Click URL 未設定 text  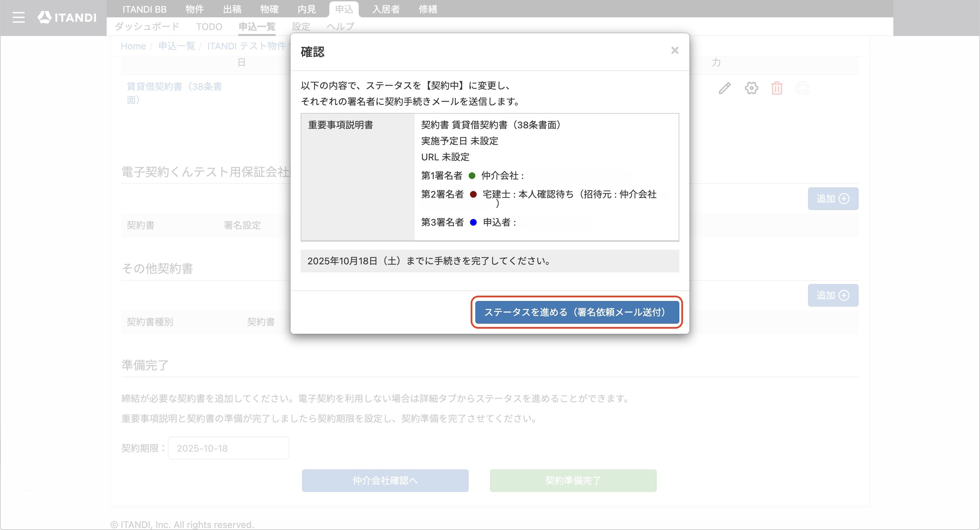pyautogui.click(x=445, y=157)
